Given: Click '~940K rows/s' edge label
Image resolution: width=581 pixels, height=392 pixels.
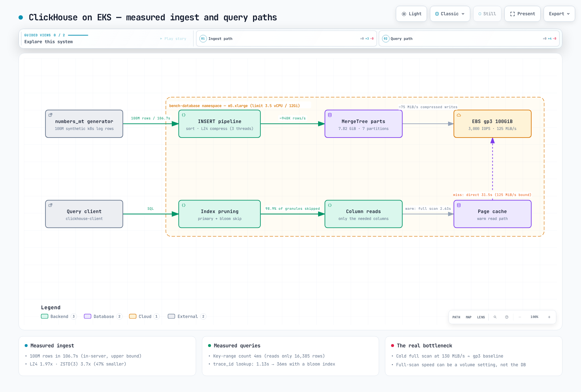Looking at the screenshot, I should [x=292, y=118].
